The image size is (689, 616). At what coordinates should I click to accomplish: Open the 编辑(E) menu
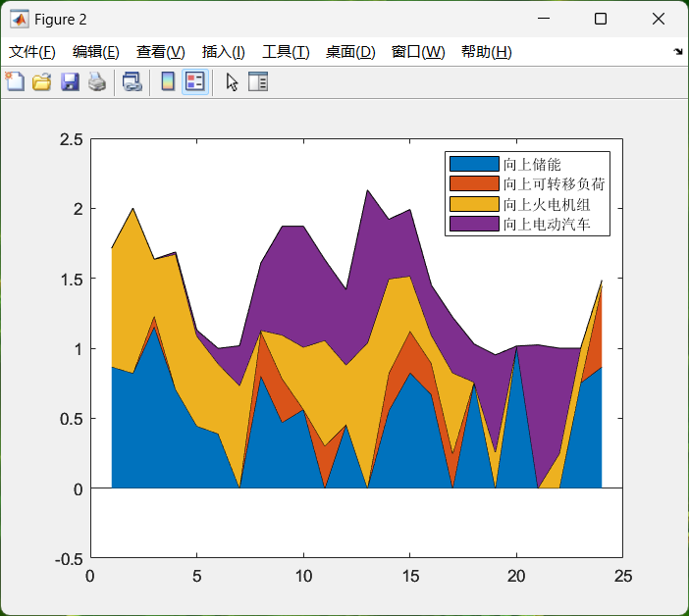point(96,52)
